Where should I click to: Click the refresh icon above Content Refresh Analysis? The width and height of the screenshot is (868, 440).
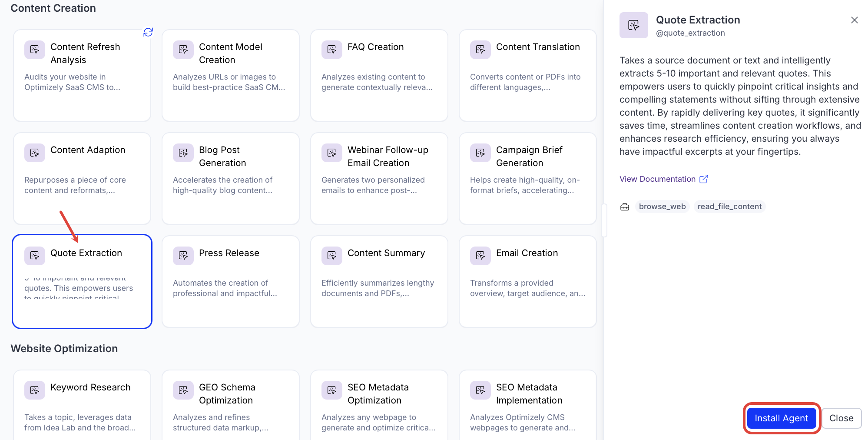[x=148, y=32]
